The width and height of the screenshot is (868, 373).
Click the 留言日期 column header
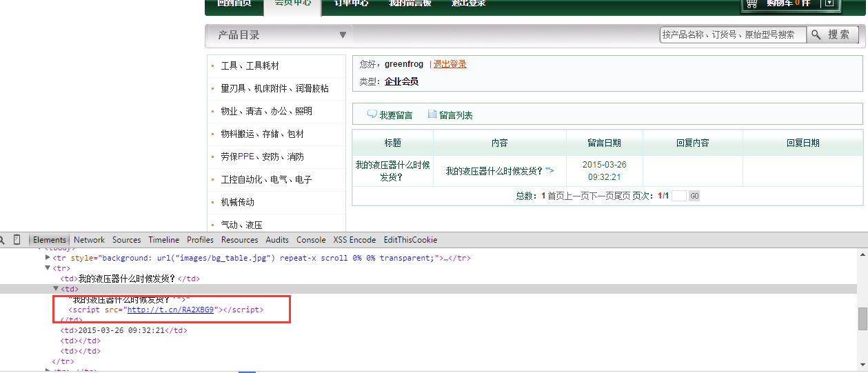point(605,143)
